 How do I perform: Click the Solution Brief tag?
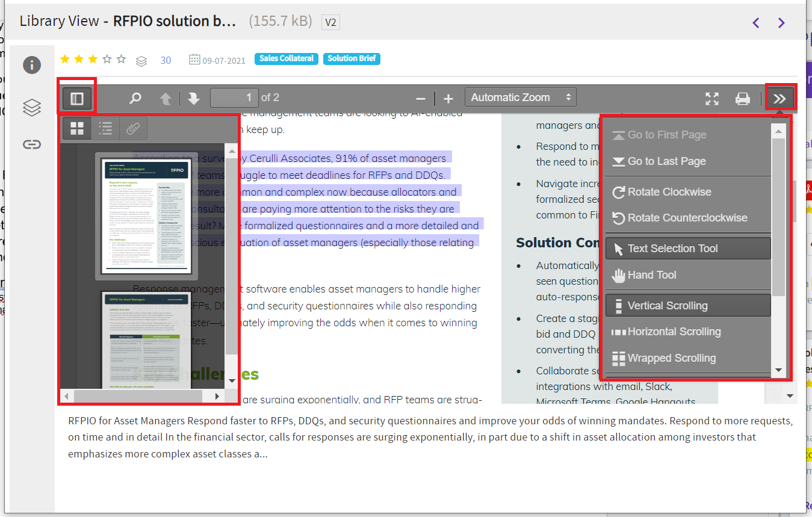352,59
